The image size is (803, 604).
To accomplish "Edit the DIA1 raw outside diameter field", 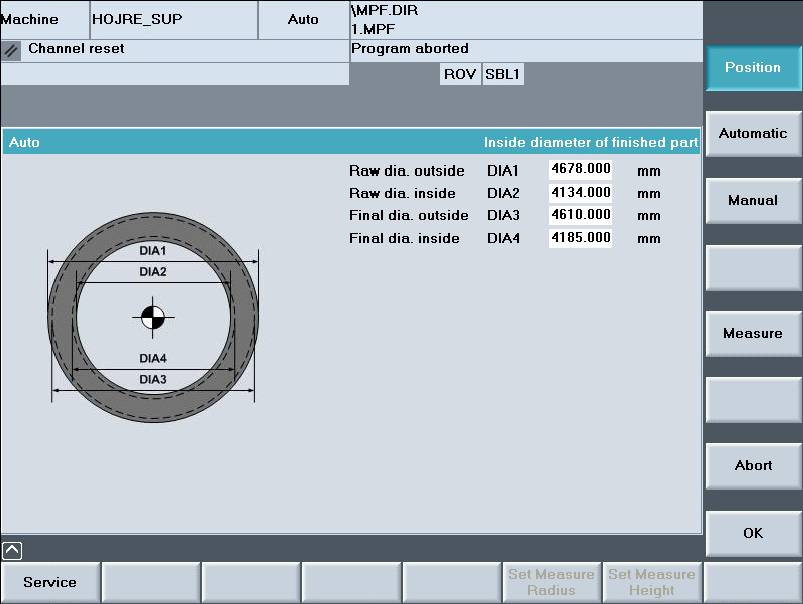I will point(580,169).
